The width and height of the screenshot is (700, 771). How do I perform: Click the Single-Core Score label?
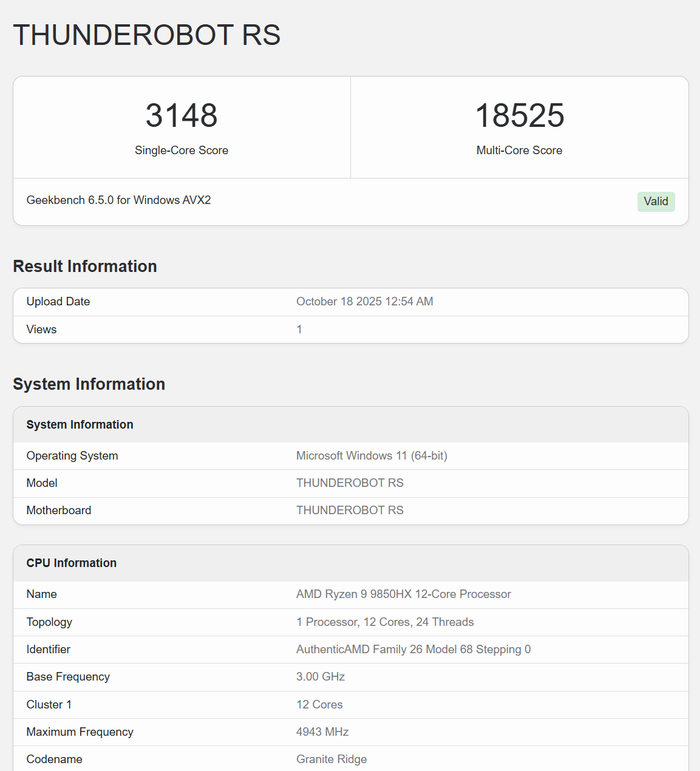182,151
